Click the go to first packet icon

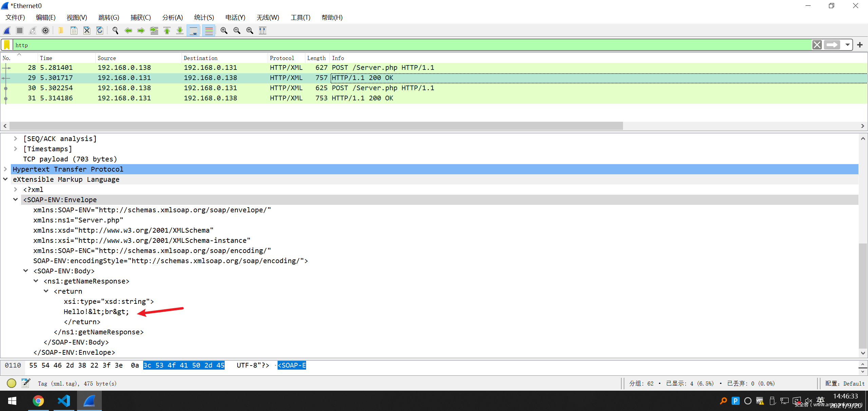pos(167,31)
